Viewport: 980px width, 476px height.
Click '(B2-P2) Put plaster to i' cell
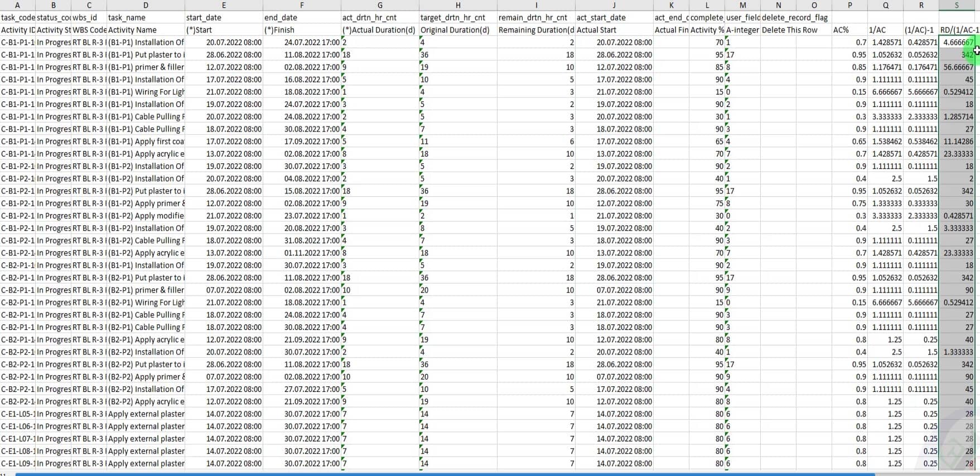[146, 365]
